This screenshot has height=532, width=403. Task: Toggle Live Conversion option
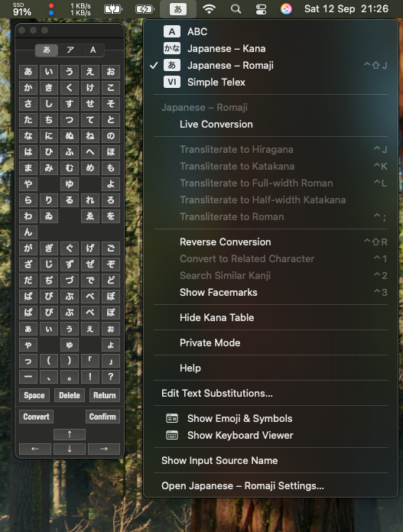click(x=216, y=124)
